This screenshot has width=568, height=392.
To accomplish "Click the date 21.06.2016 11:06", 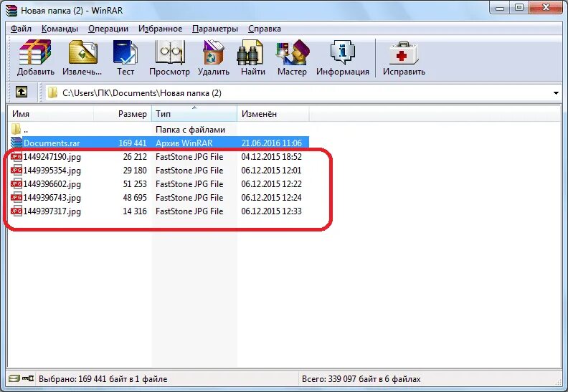I will coord(271,143).
